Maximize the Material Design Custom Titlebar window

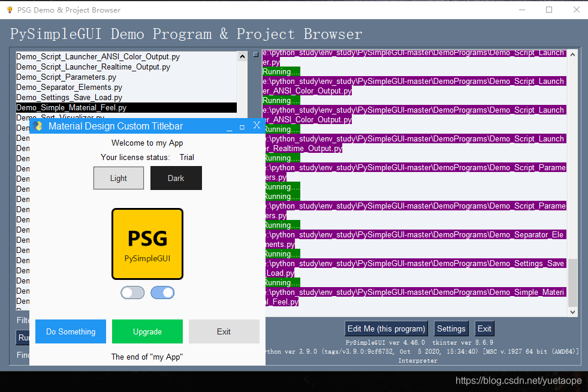pos(242,127)
